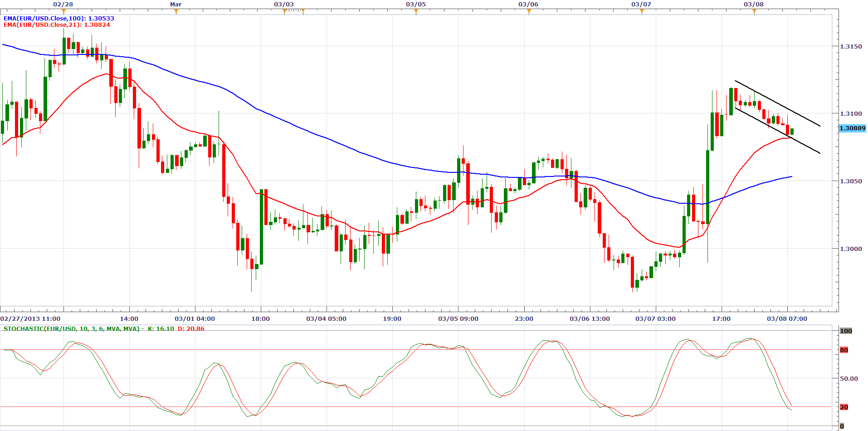This screenshot has height=431, width=868.
Task: Click the 02/27/2013 11:00 time axis label
Action: (x=30, y=319)
